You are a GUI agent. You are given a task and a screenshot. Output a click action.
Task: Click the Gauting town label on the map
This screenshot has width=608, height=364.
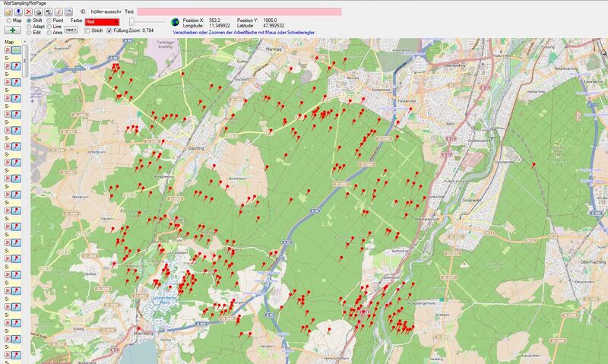(196, 148)
